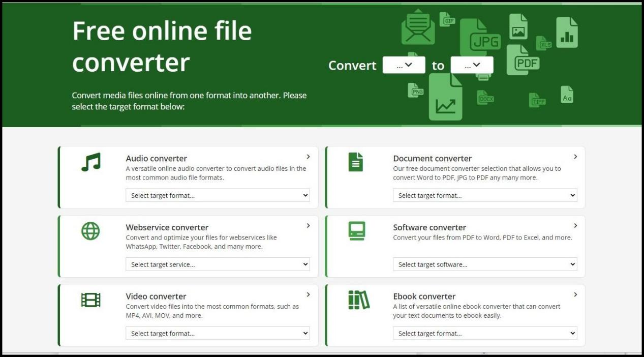Click the Webservice converter globe icon
This screenshot has width=644, height=357.
90,231
